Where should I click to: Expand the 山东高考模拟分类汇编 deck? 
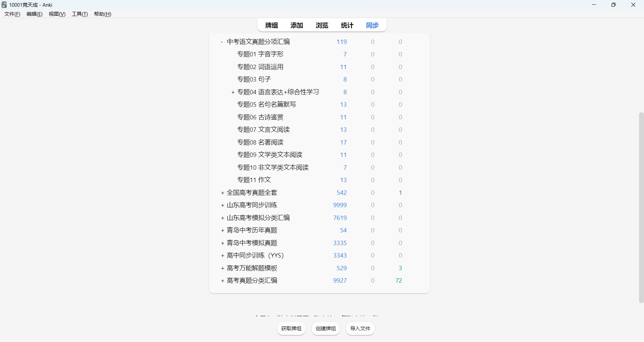pos(222,218)
